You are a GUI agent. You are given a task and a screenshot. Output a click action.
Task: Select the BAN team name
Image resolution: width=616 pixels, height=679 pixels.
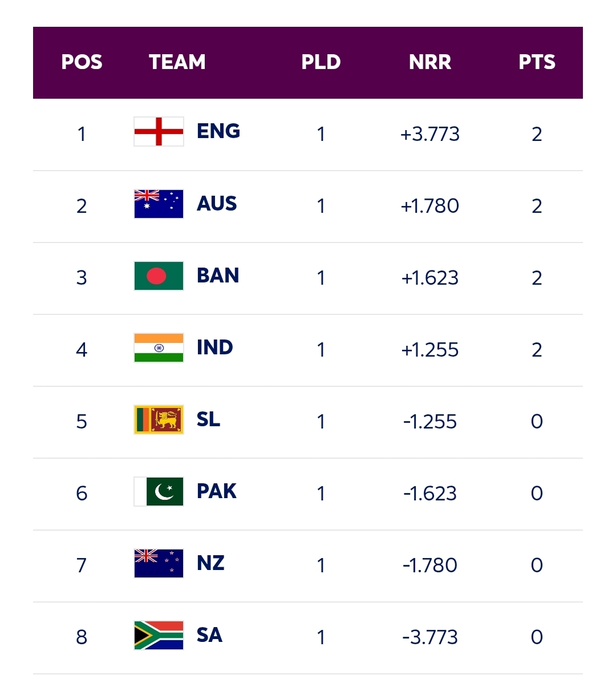[218, 276]
